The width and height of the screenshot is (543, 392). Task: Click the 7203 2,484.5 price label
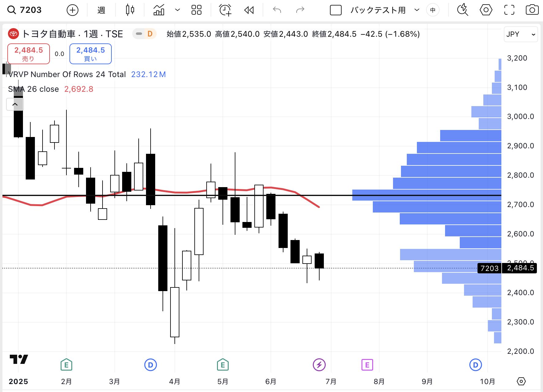tap(507, 268)
